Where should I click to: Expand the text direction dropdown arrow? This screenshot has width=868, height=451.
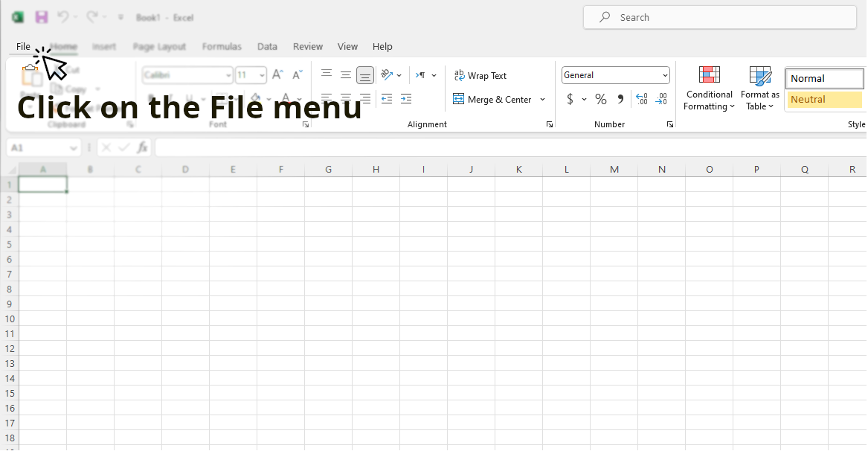(434, 75)
